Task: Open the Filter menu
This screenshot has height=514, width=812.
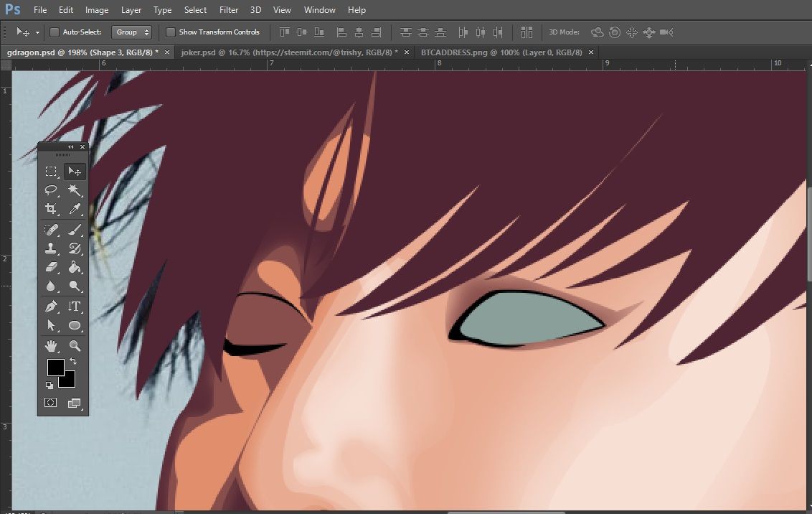Action: pyautogui.click(x=228, y=10)
